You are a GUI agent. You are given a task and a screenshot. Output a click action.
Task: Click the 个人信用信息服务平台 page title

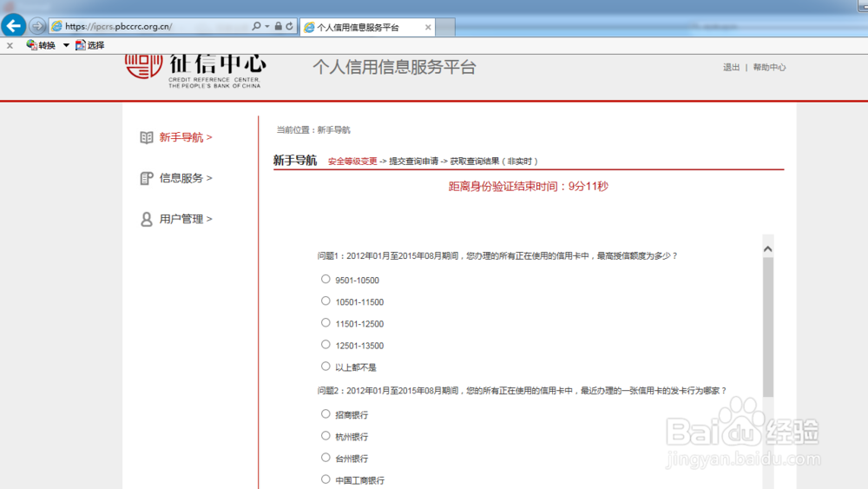point(394,67)
